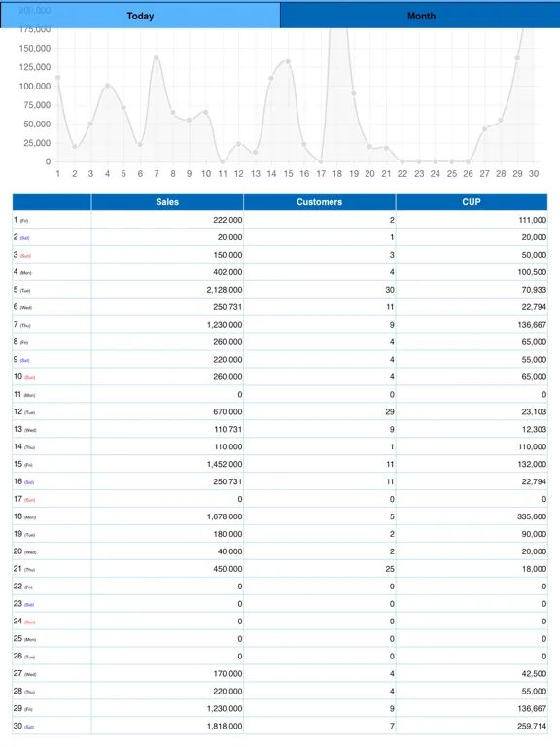Viewport: 560px width, 747px height.
Task: Click sales value 110,731 on day 13
Action: [x=228, y=429]
